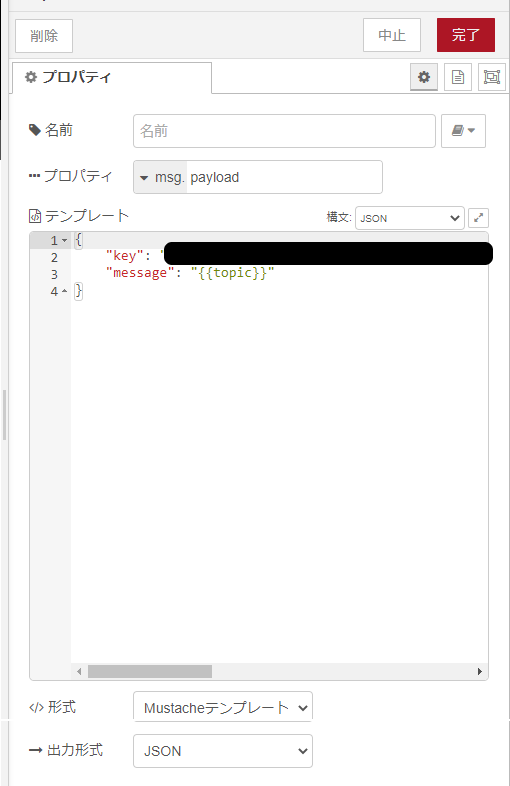The image size is (510, 786).
Task: Click the 名前 name input field
Action: [x=284, y=131]
